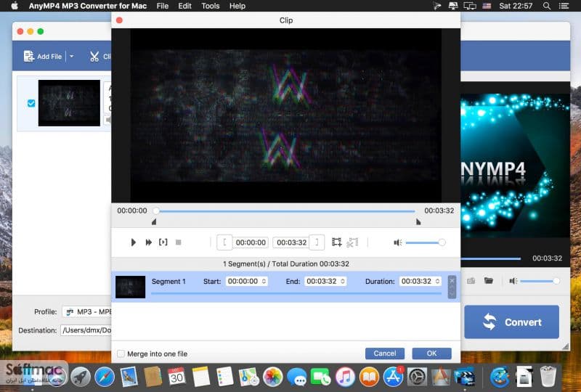581x392 pixels.
Task: Open FaceTime from the dock
Action: pyautogui.click(x=320, y=377)
